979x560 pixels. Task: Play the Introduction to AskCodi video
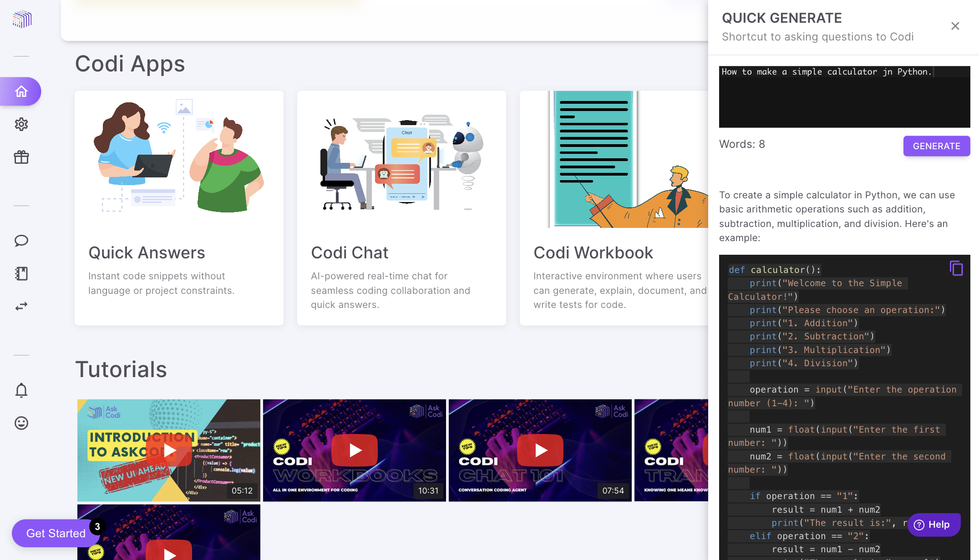[169, 450]
